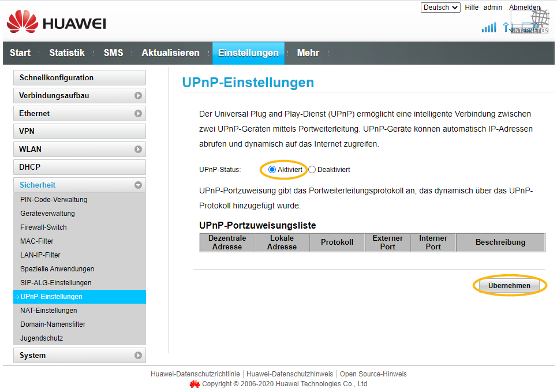Select the Deaktiviert UPnP radio button
The width and height of the screenshot is (557, 392).
[312, 170]
